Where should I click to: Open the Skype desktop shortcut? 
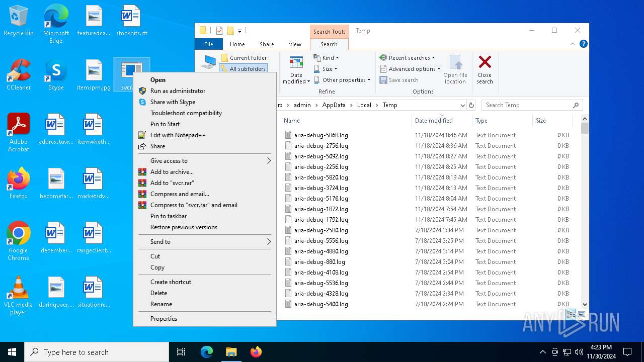pos(56,75)
